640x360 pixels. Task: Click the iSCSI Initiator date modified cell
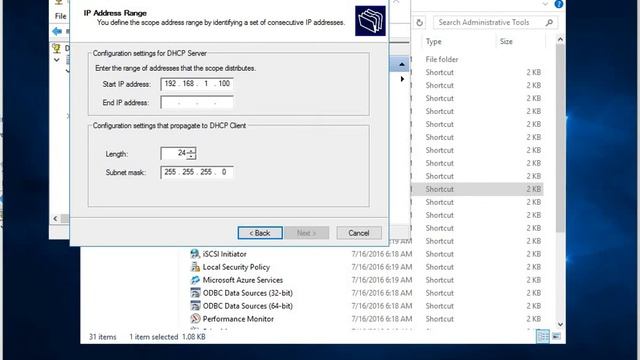[x=382, y=254]
